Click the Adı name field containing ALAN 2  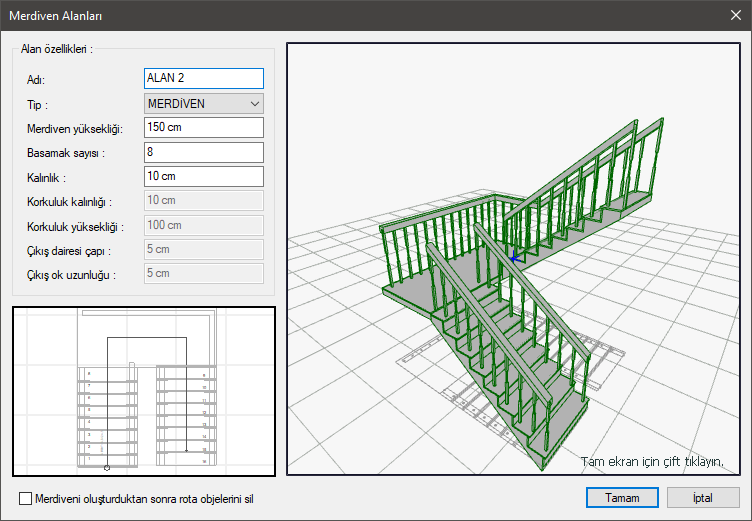point(203,78)
